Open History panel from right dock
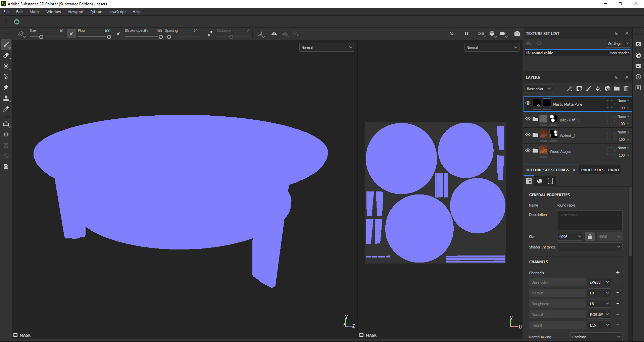644x342 pixels. coord(638,77)
